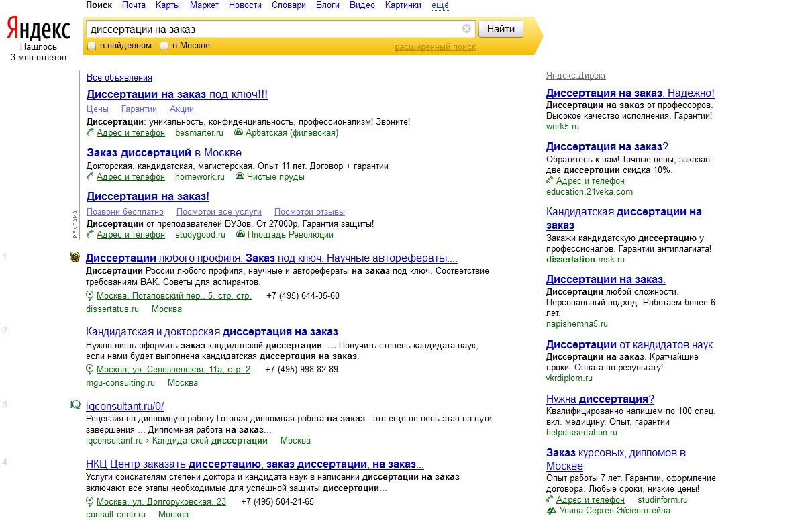
Task: Click the "Посмотри отзывы" sitelink
Action: 309,211
